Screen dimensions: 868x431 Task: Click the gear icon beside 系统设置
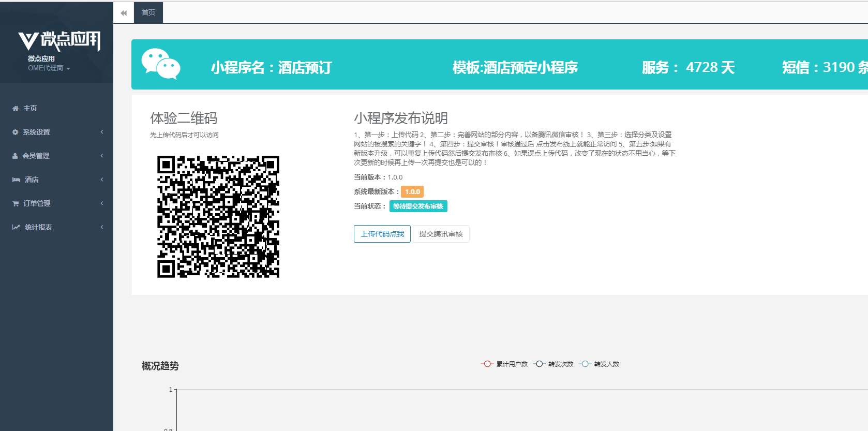tap(16, 132)
